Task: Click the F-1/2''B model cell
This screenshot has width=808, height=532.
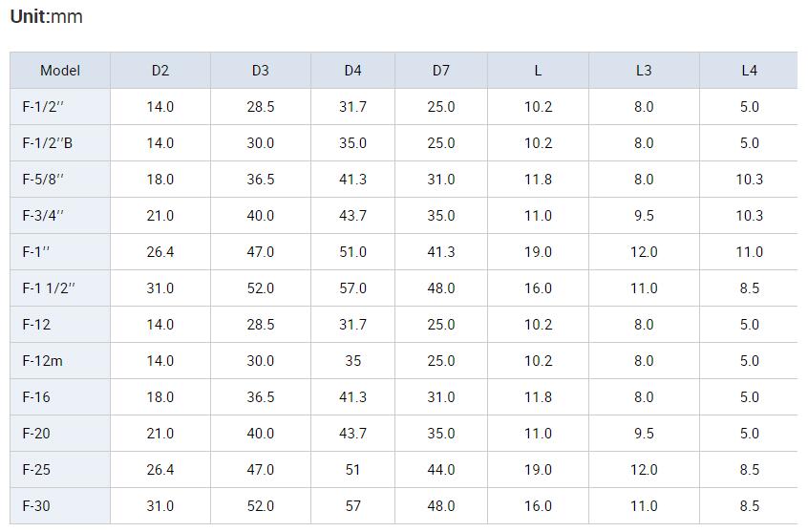Action: coord(60,143)
